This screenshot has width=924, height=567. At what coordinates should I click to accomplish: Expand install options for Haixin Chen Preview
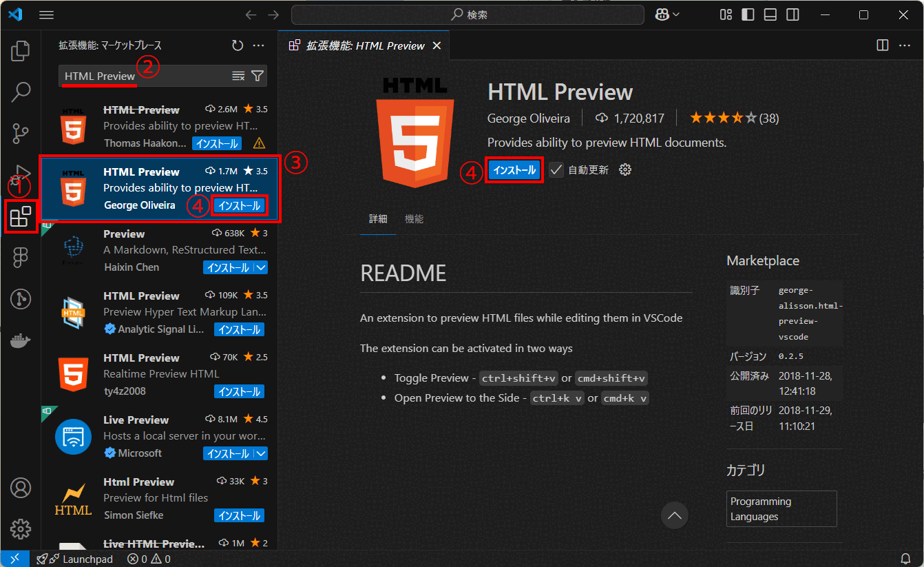[x=261, y=267]
